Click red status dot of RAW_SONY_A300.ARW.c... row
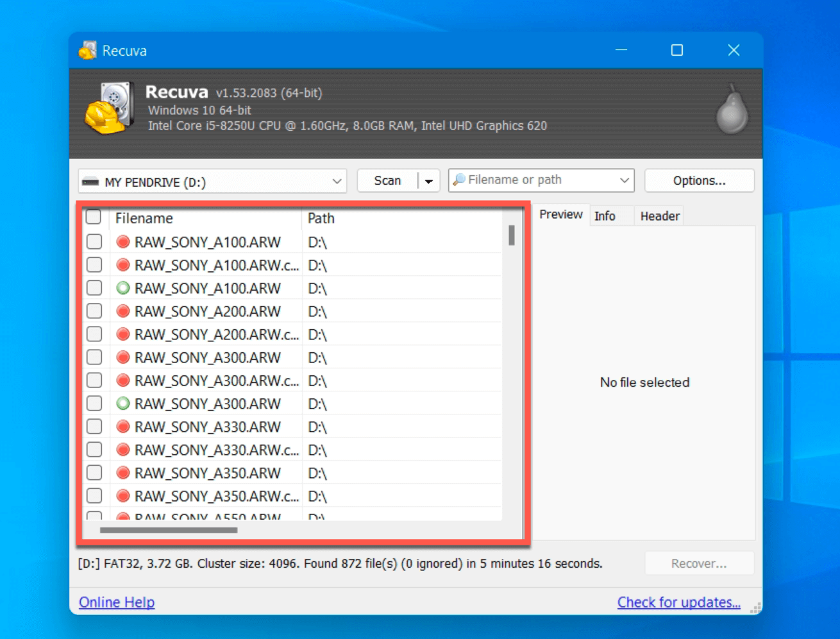This screenshot has width=840, height=639. (123, 380)
